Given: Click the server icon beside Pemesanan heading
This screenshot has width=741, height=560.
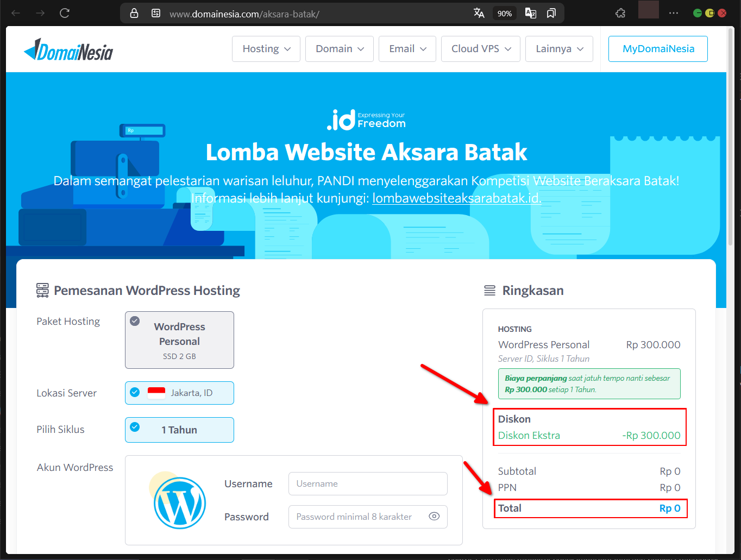Looking at the screenshot, I should [x=42, y=291].
